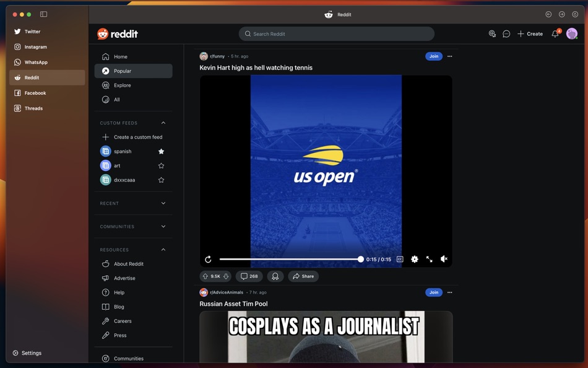Screen dimensions: 588x368
Task: Open Twitter in the app sidebar
Action: (x=47, y=32)
